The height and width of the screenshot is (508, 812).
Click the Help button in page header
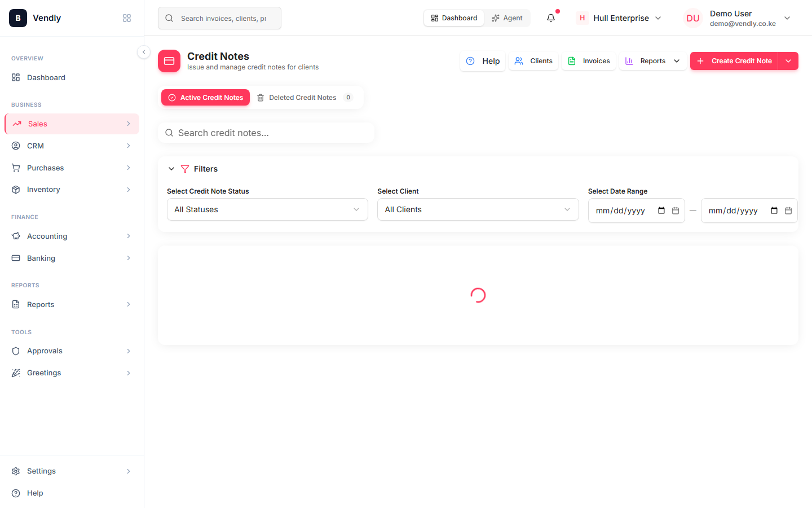coord(483,61)
